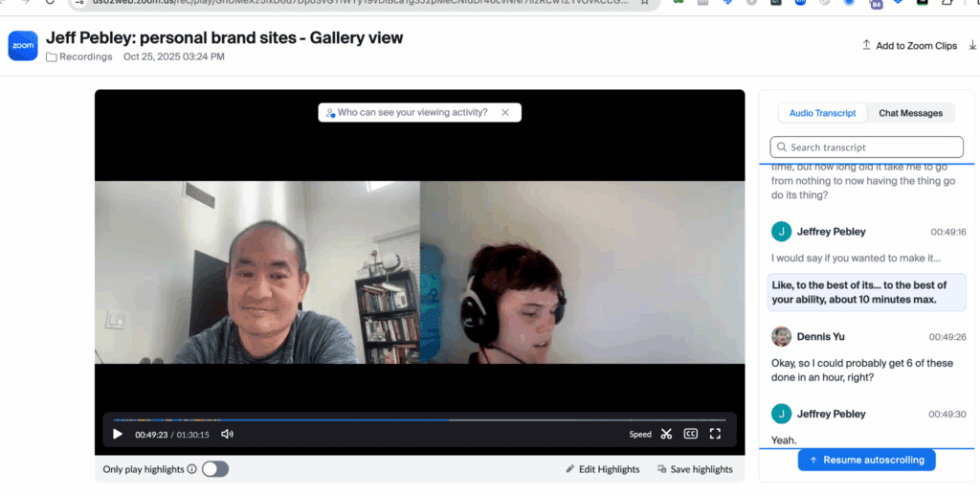Click Save highlights

695,469
